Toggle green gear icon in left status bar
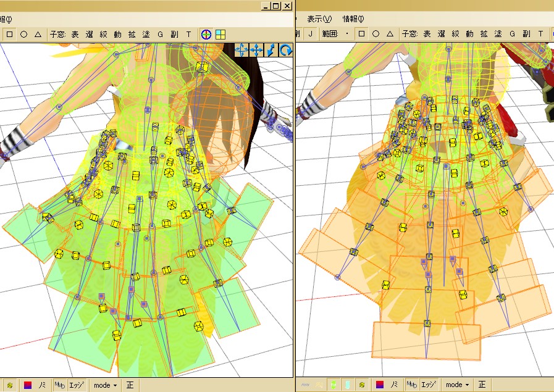 [9, 385]
